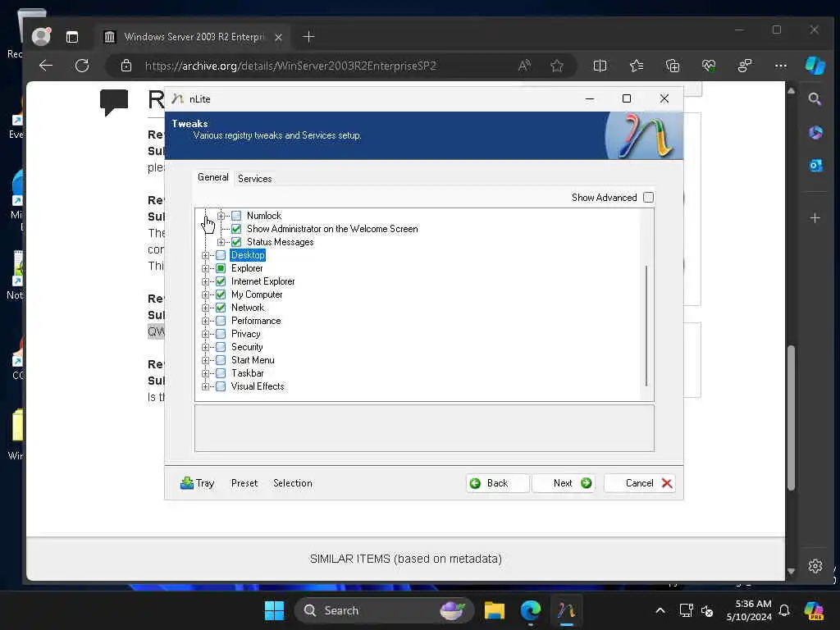Cancel the nLite wizard

(x=640, y=483)
